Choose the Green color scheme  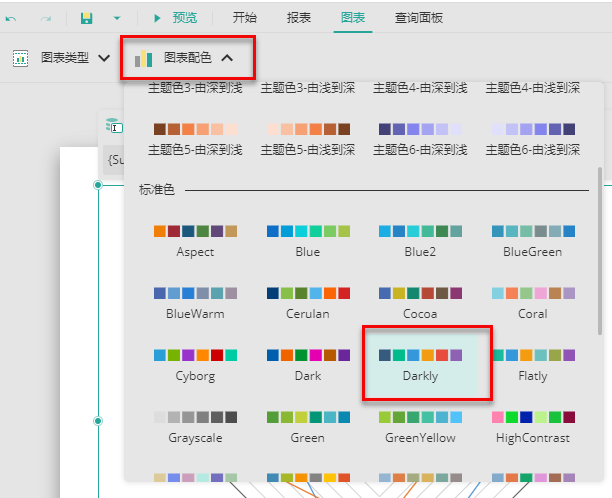308,427
